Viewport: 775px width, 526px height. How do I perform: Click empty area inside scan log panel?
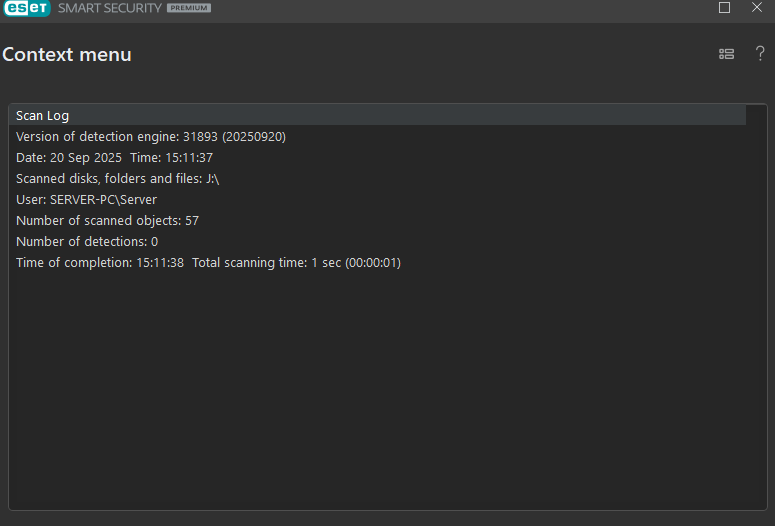(x=376, y=391)
